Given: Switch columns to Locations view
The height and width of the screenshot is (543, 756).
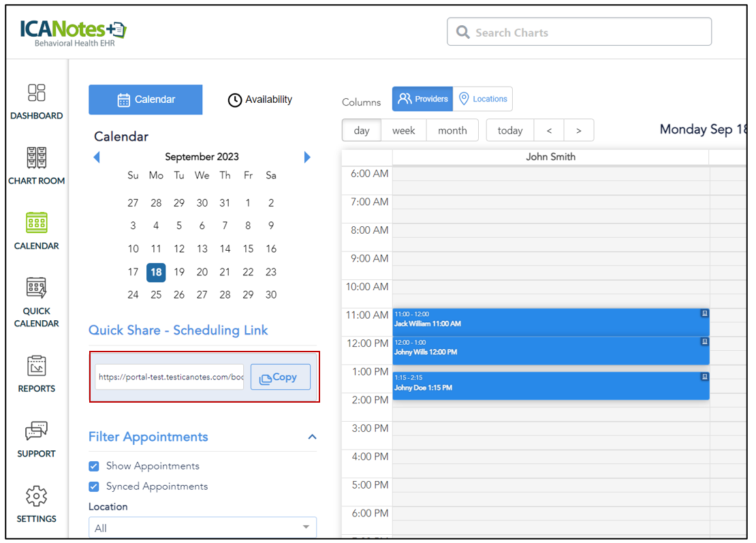Looking at the screenshot, I should tap(483, 99).
